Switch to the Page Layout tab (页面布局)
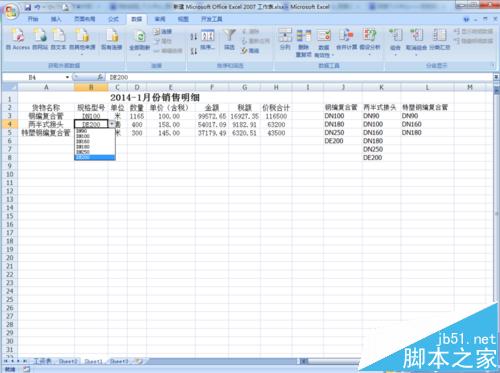500x373 pixels. tap(84, 19)
